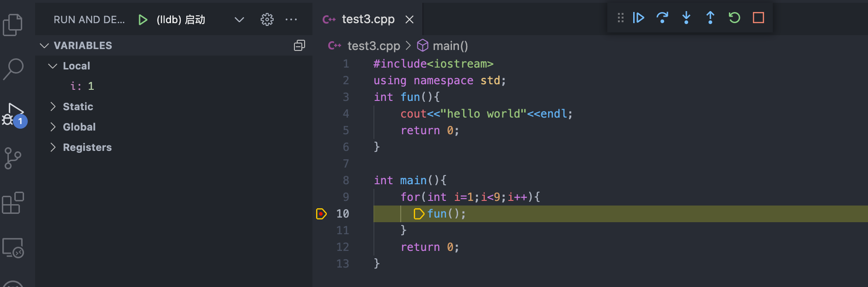
Task: Click the C++ file icon in breadcrumb
Action: (334, 46)
